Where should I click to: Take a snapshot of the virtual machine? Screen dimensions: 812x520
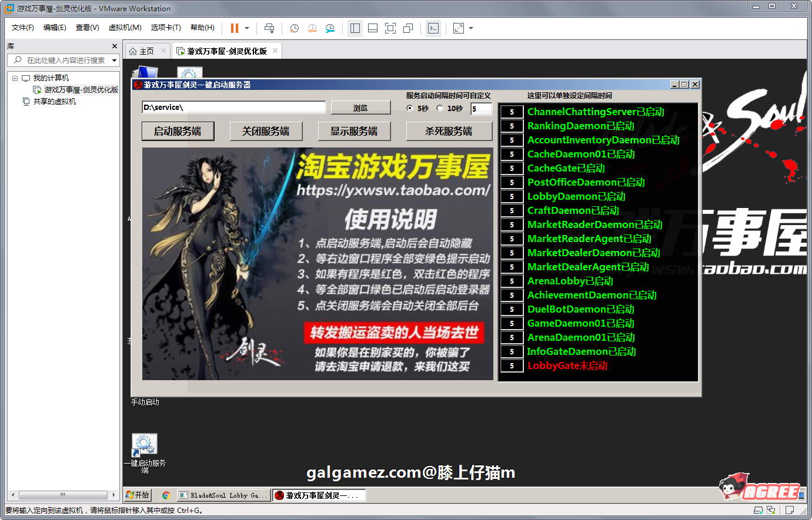click(293, 28)
